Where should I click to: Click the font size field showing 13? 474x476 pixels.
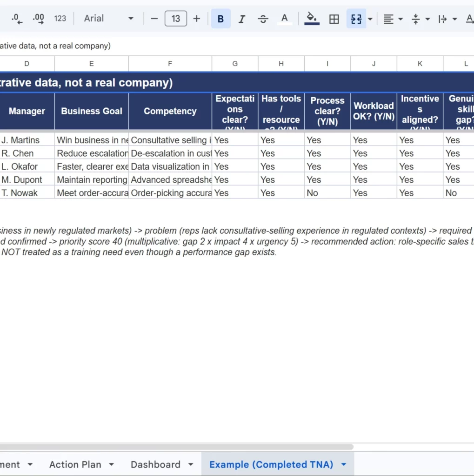click(x=176, y=19)
